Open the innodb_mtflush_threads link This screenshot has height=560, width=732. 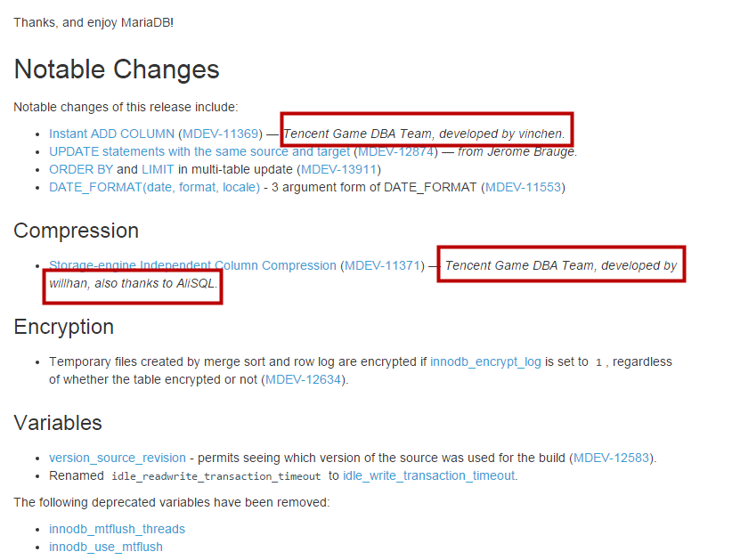117,529
